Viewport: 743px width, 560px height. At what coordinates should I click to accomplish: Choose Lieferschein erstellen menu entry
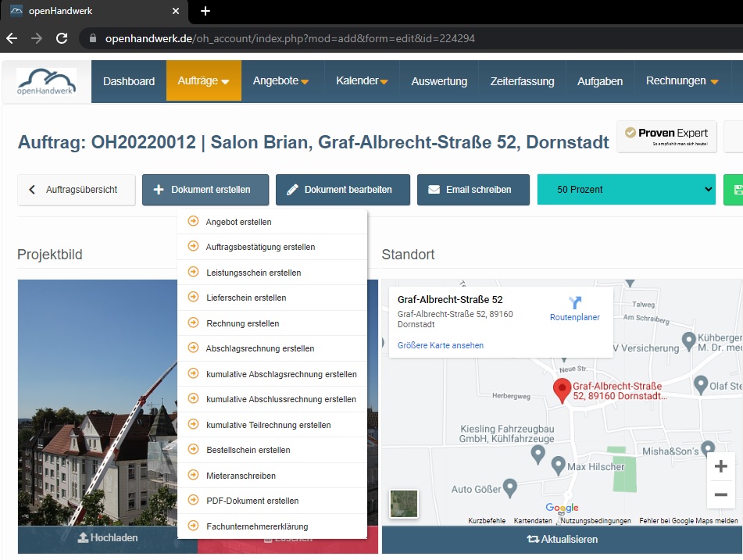tap(245, 298)
